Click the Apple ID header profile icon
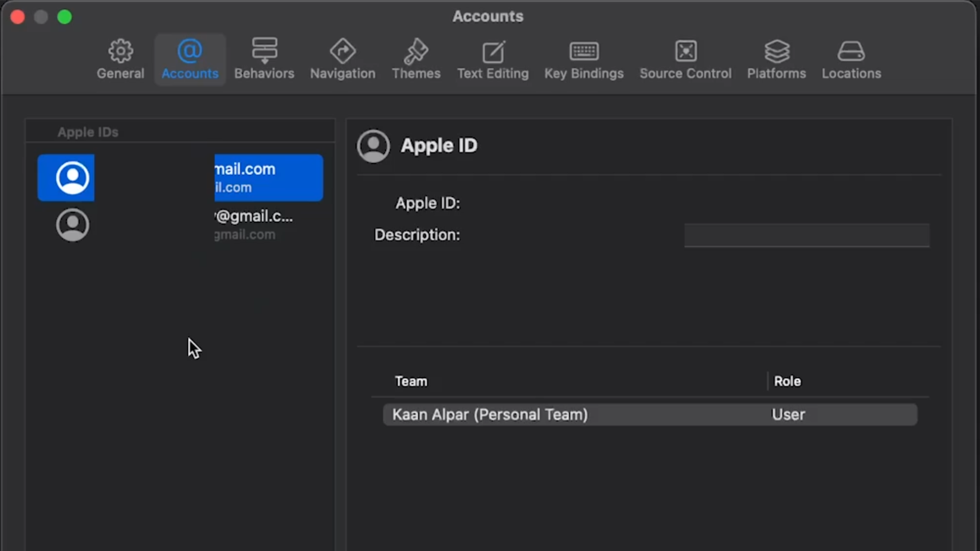The image size is (980, 551). [x=373, y=146]
